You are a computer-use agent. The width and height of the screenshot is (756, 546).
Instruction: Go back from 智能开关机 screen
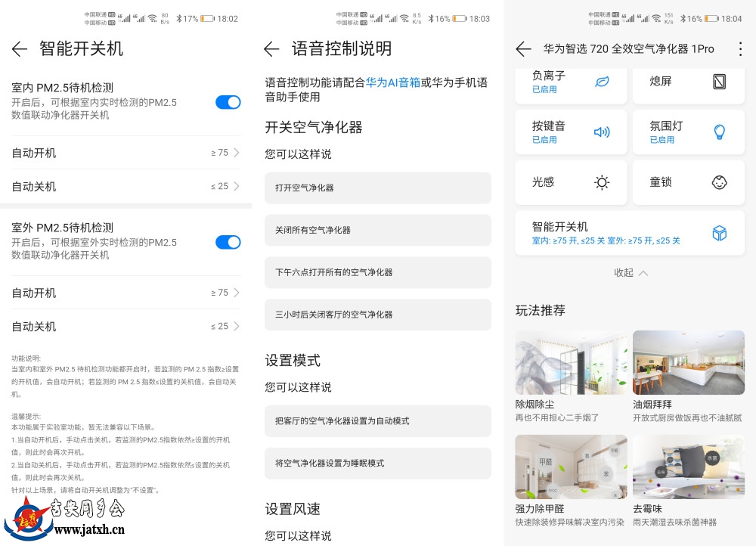pos(20,48)
